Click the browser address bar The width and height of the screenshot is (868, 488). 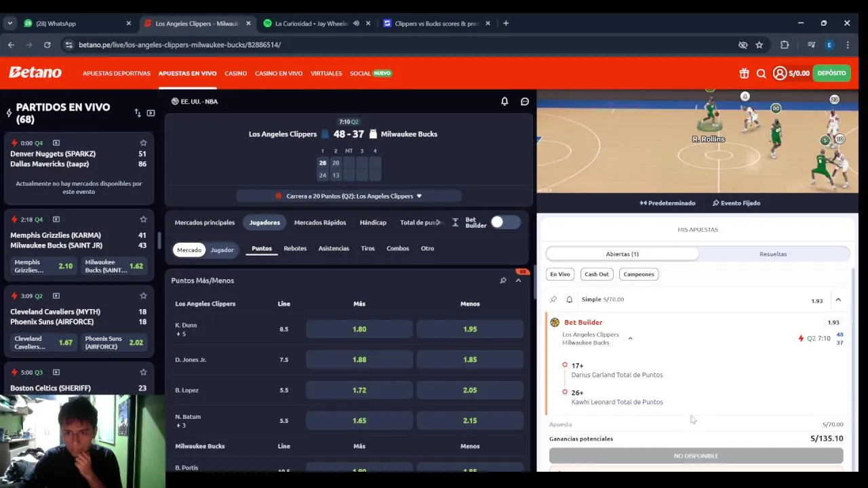click(400, 45)
